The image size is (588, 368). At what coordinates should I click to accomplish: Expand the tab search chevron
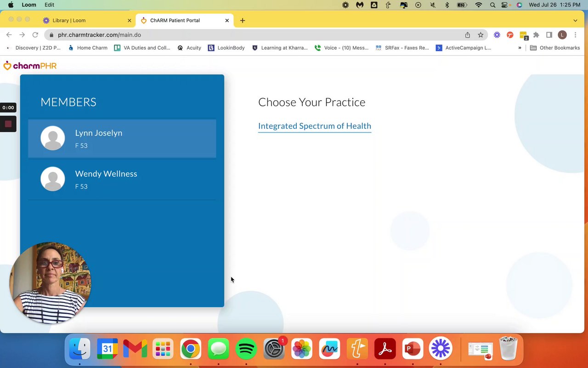click(x=575, y=20)
